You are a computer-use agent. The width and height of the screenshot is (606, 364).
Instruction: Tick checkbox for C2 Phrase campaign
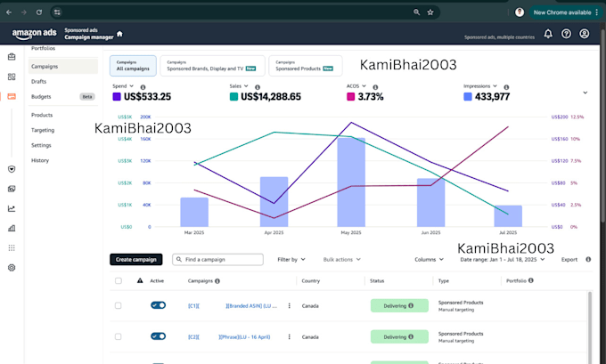119,336
